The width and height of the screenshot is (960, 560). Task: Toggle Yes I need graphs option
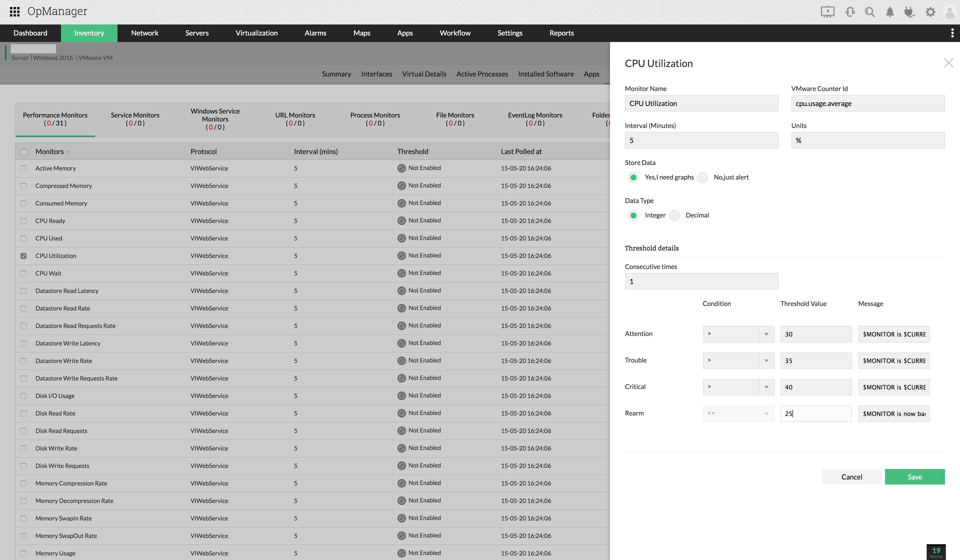(633, 177)
